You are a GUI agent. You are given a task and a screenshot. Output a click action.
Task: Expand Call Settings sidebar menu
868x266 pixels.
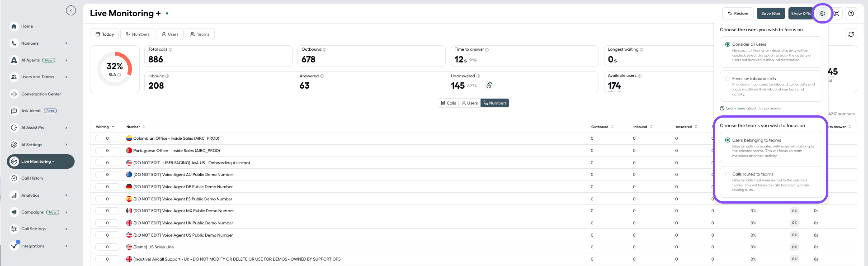(66, 229)
